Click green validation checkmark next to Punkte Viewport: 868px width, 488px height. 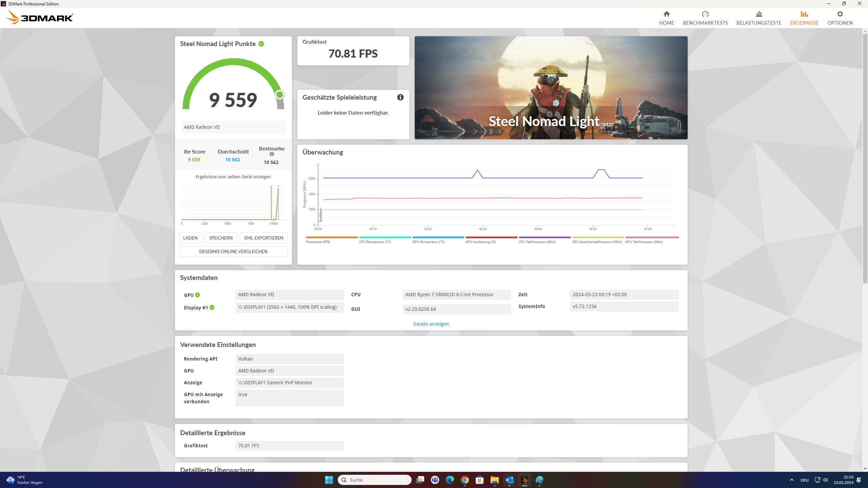pyautogui.click(x=261, y=44)
